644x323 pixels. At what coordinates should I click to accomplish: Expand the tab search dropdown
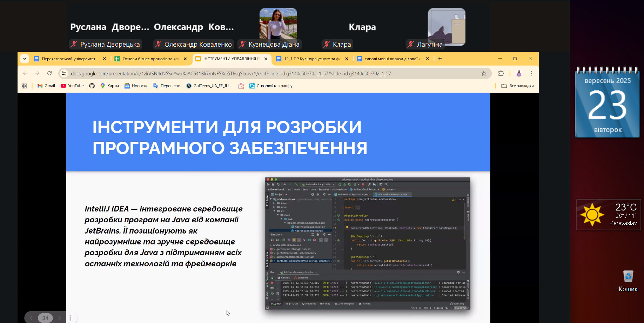tap(25, 59)
